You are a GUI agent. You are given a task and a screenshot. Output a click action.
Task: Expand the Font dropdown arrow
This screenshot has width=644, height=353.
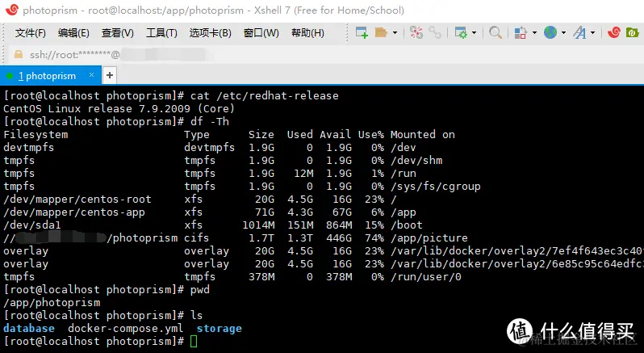click(592, 32)
